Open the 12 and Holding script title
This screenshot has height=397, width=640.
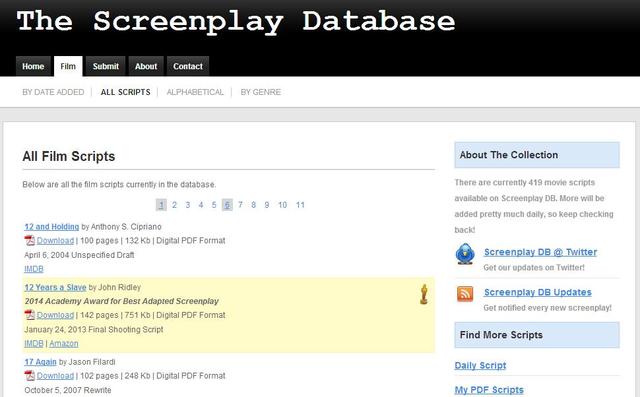51,227
